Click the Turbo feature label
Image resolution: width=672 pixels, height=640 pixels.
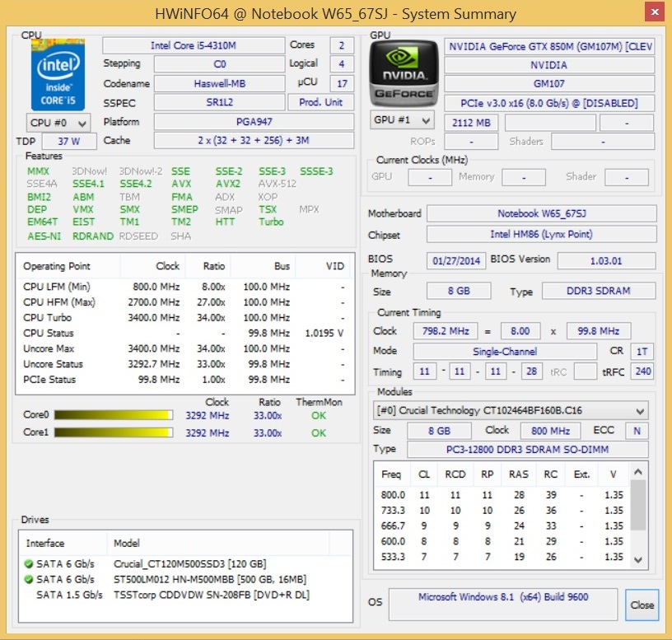click(271, 222)
